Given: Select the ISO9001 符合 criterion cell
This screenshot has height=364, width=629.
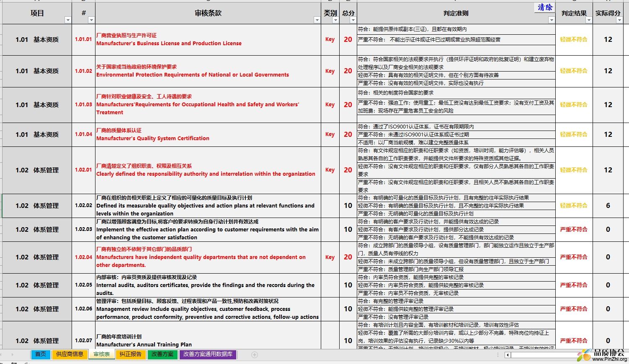Looking at the screenshot, I should pos(456,127).
